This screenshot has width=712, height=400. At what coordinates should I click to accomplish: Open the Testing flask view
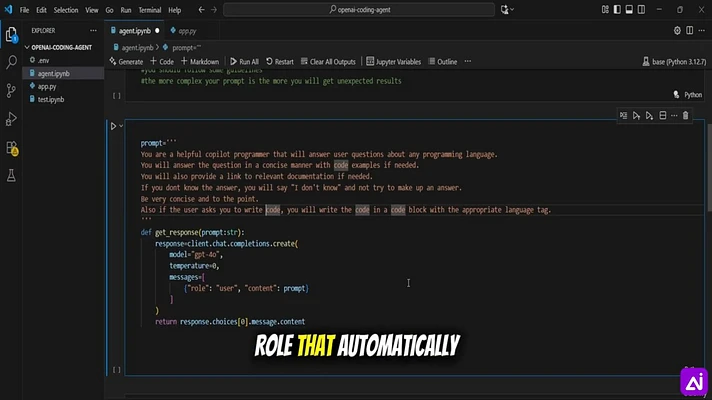click(11, 176)
